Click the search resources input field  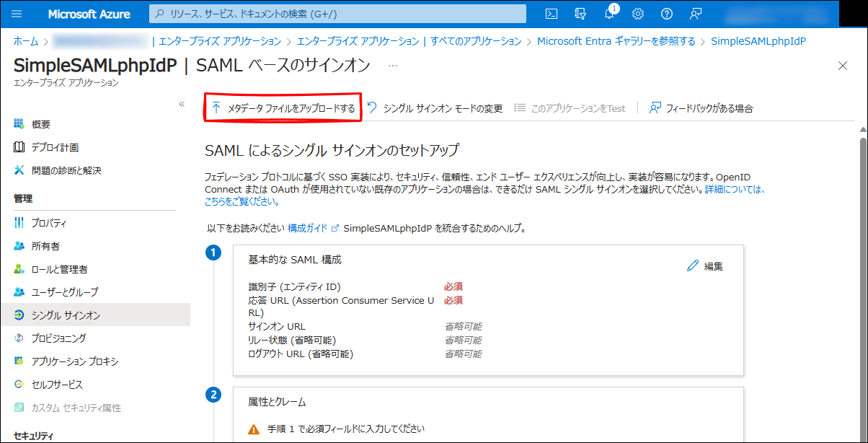(x=337, y=14)
